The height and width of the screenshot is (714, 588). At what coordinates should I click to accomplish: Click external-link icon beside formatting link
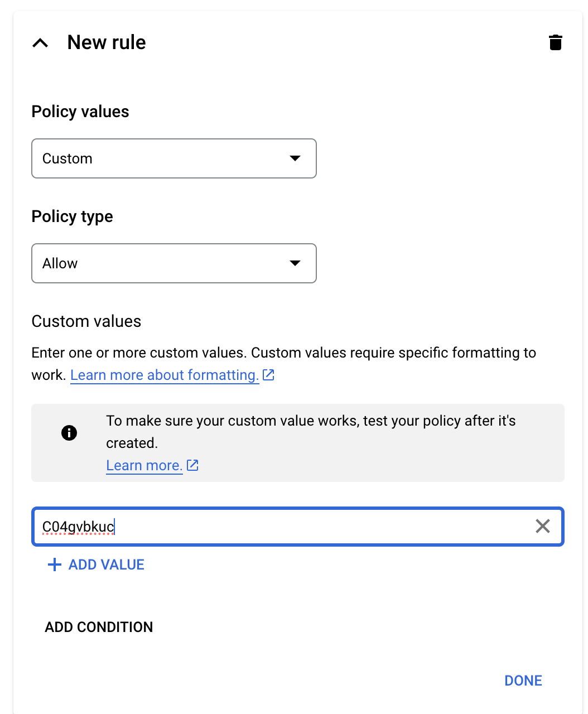click(x=268, y=375)
